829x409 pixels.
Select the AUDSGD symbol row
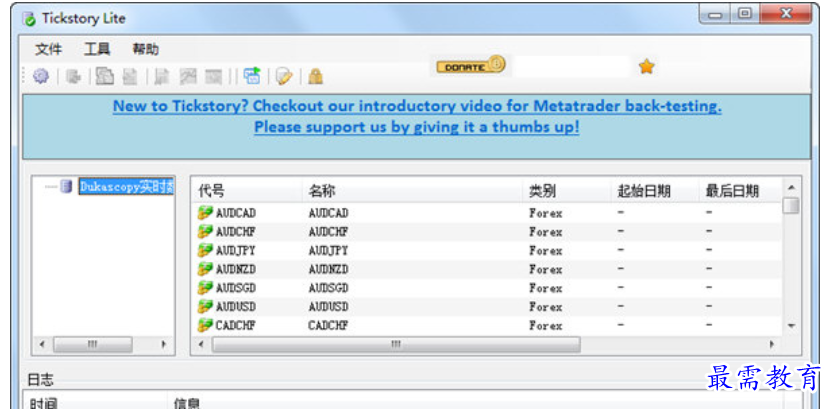click(x=487, y=288)
